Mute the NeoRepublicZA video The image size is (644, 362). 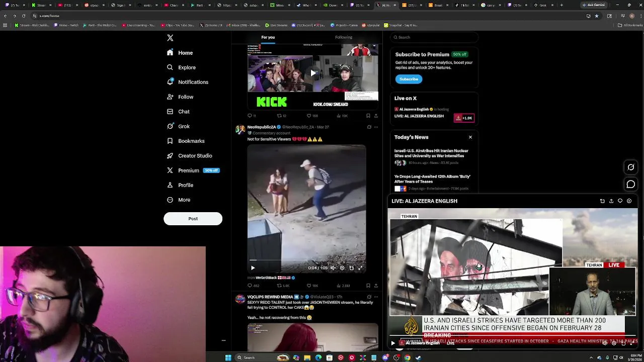(333, 268)
